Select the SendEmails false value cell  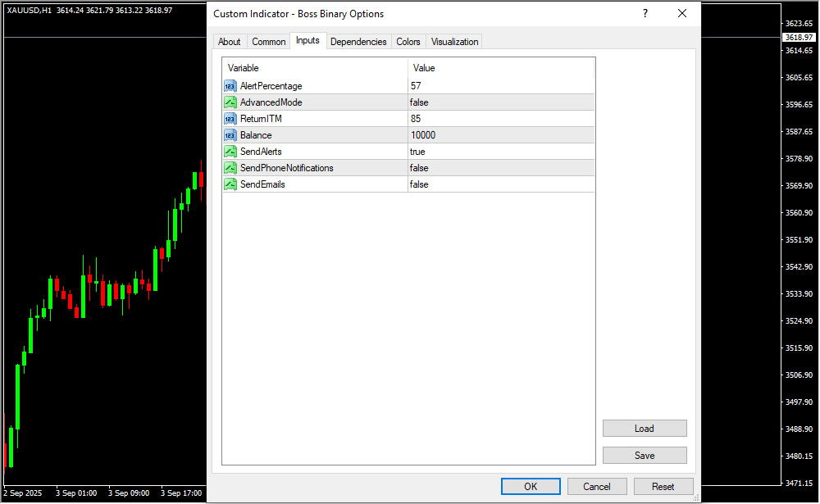coord(500,184)
